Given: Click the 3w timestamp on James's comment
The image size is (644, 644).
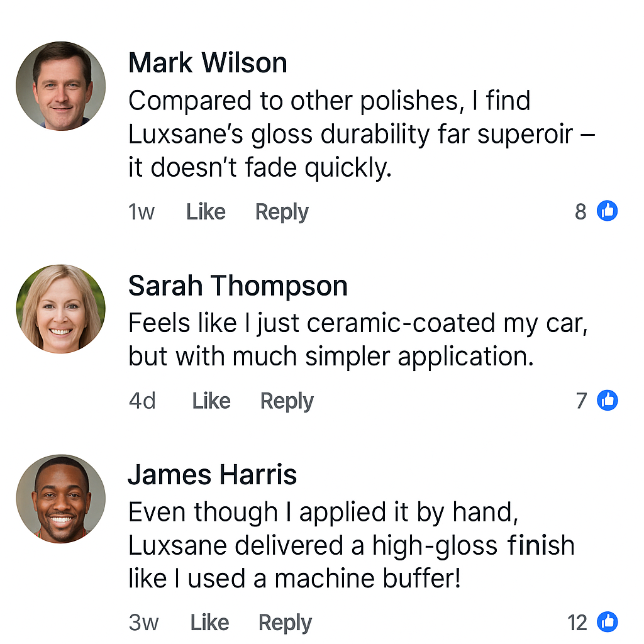Looking at the screenshot, I should coord(143,623).
